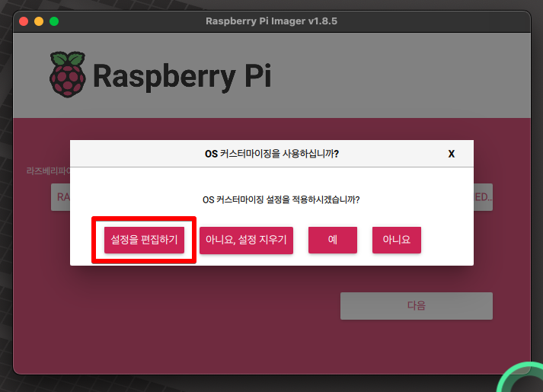Click the 'Raspberry Pi' heading text

point(182,77)
